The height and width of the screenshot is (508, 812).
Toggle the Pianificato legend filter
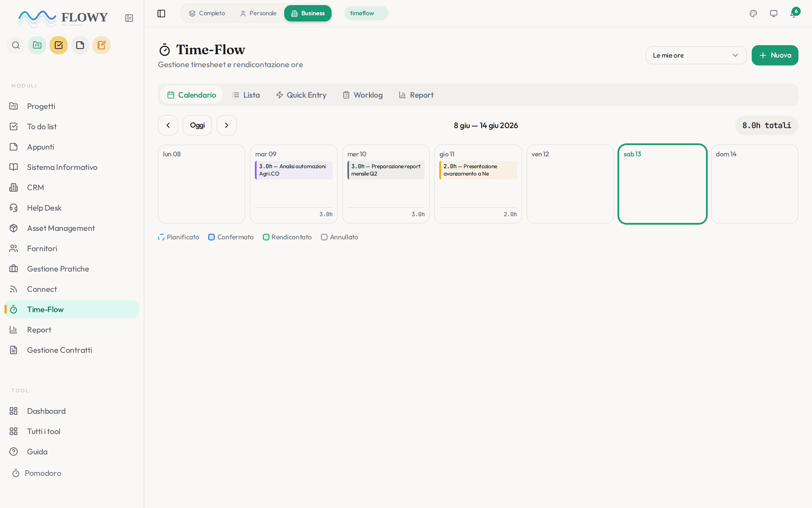point(178,237)
